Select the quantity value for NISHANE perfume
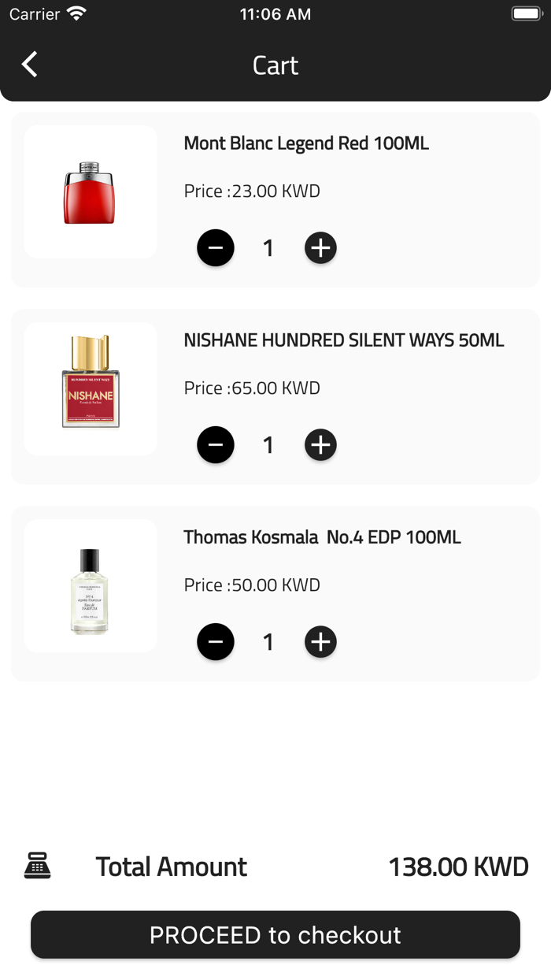551x980 pixels. point(268,444)
